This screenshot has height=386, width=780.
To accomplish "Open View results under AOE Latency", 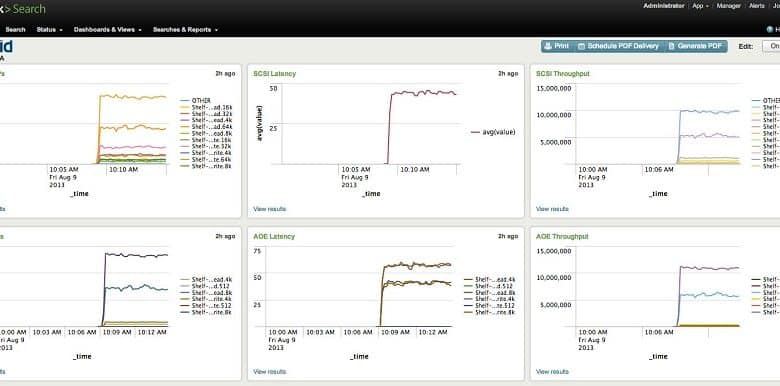I will (270, 372).
